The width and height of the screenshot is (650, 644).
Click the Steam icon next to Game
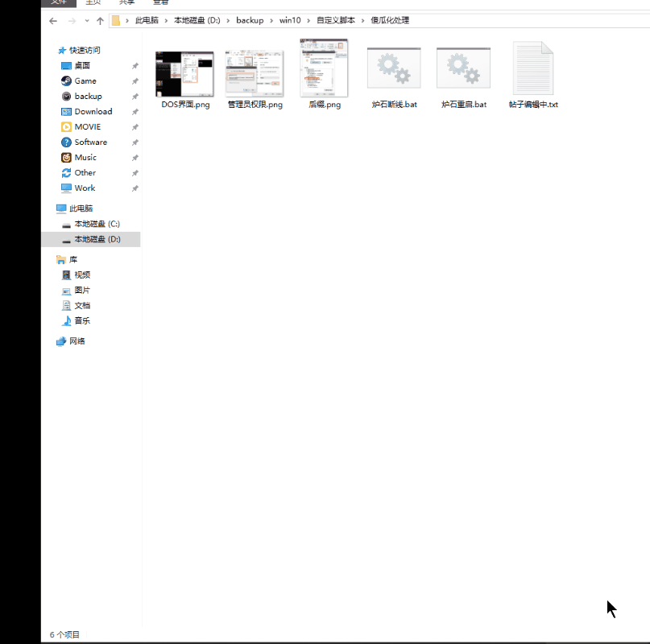click(66, 80)
